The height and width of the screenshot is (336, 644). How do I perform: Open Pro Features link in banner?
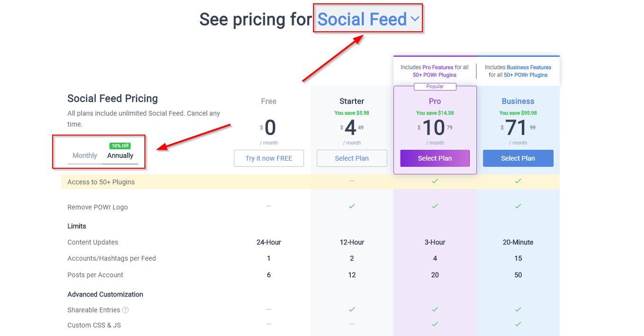pos(438,67)
